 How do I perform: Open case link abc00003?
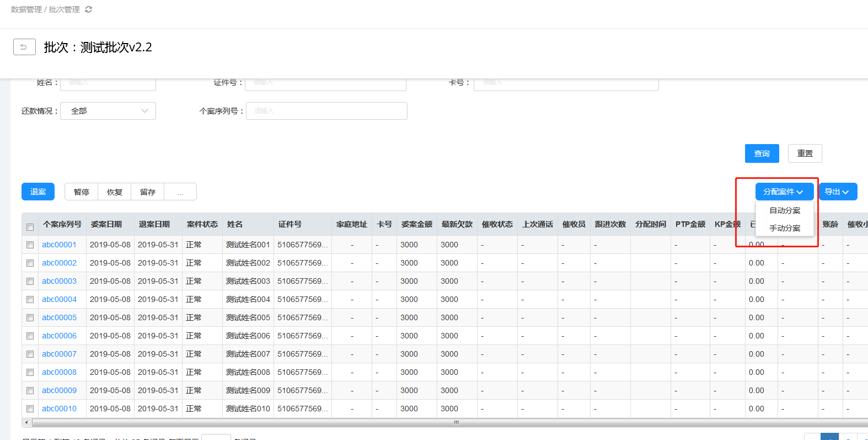(60, 281)
